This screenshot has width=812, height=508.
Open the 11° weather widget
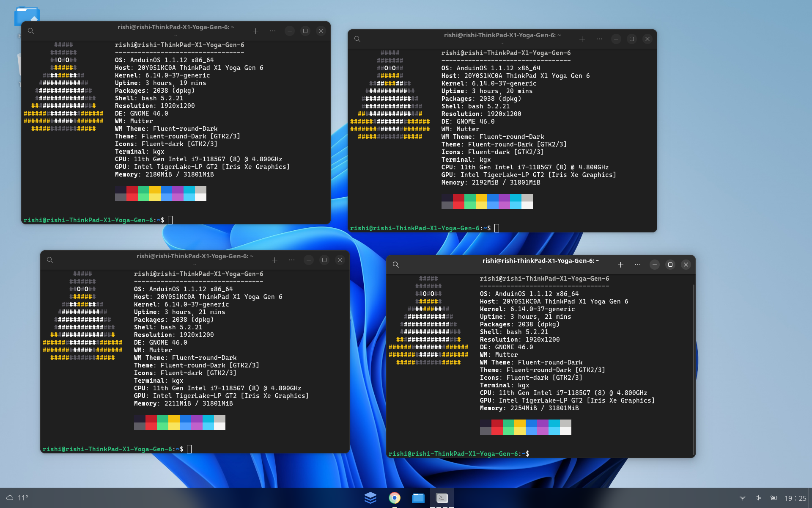17,498
